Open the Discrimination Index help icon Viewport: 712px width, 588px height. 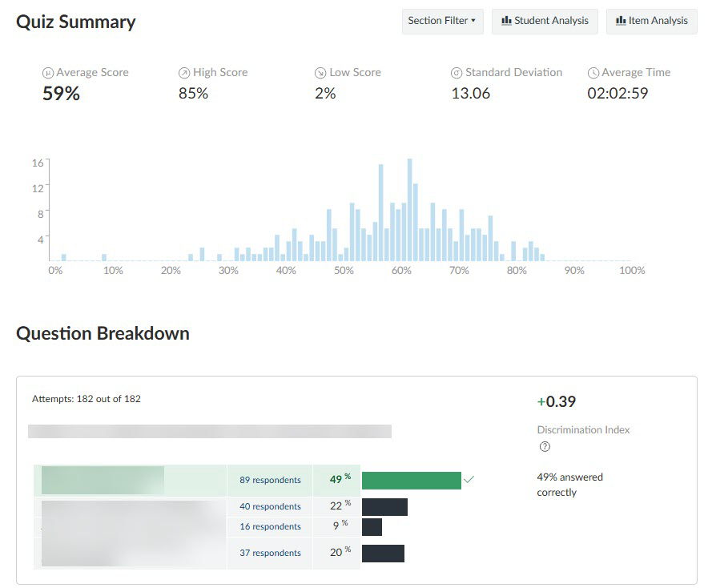pos(545,447)
